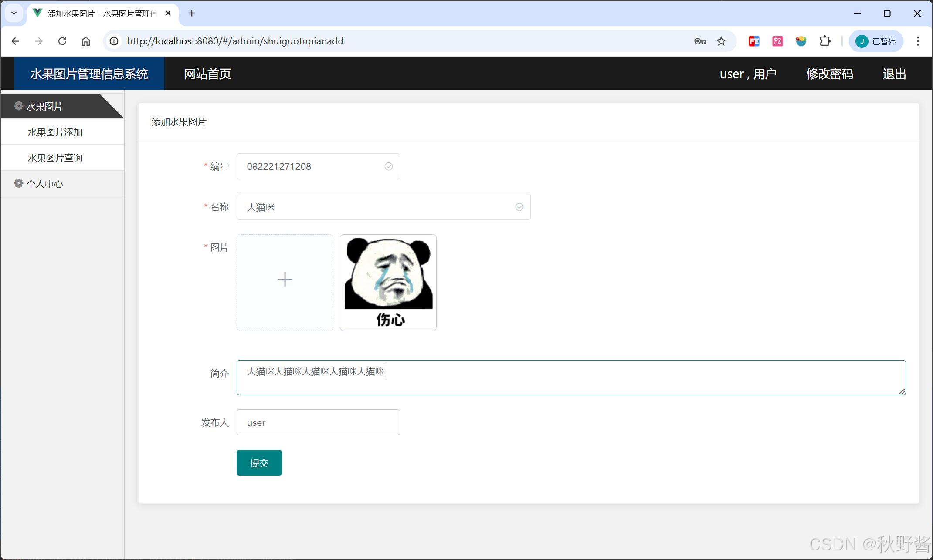933x560 pixels.
Task: Collapse the 水果图片 sidebar section
Action: (x=44, y=107)
